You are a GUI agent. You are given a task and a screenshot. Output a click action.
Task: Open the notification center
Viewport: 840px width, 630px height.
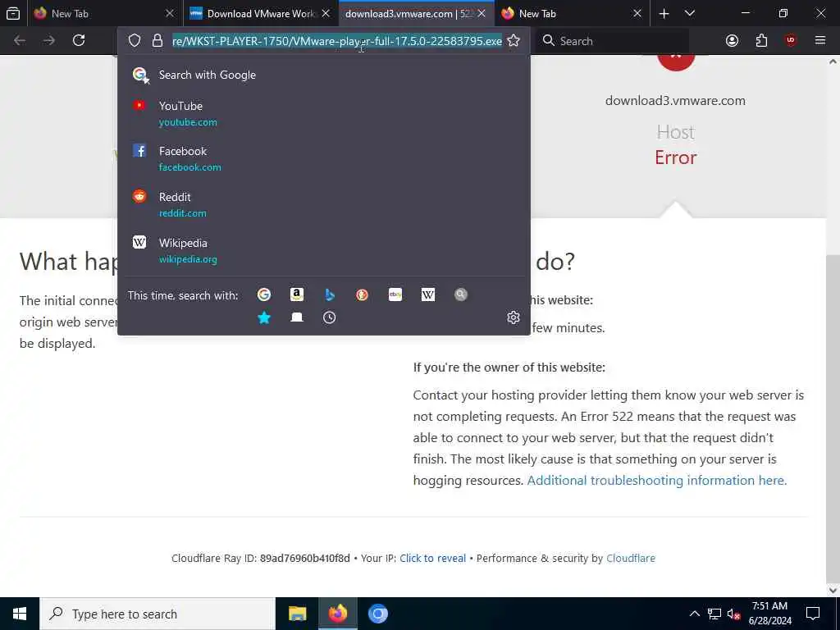813,614
